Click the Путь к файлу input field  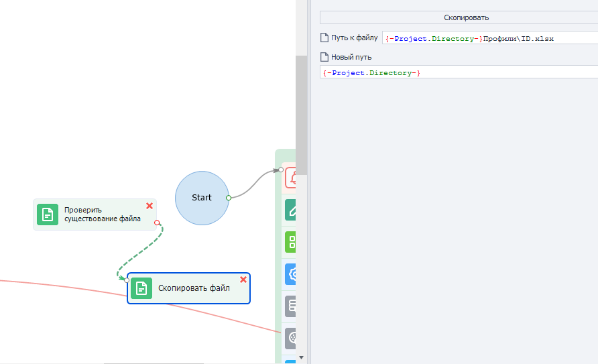pyautogui.click(x=490, y=38)
